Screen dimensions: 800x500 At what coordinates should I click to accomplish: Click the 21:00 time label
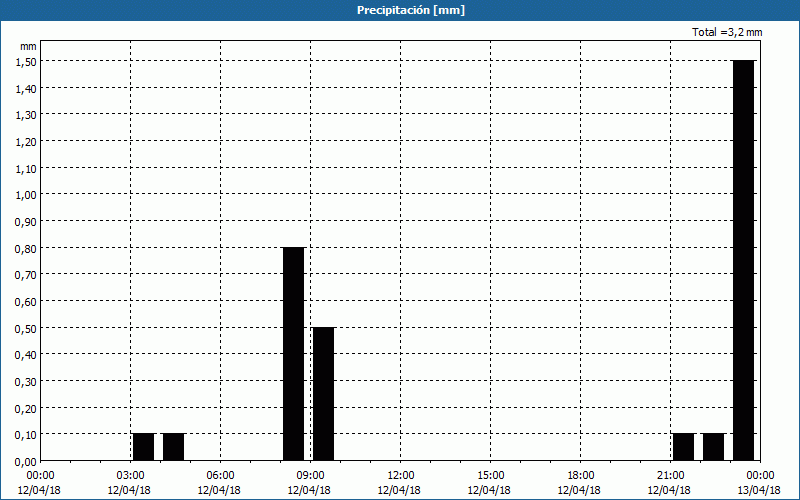point(670,476)
